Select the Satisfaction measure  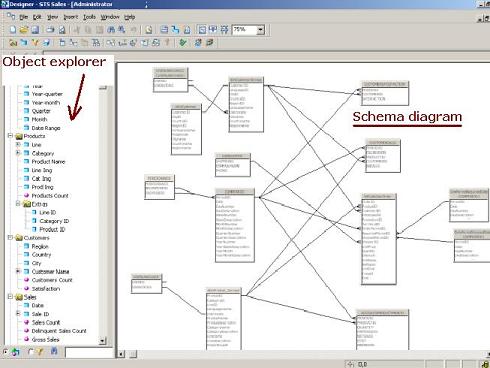pos(46,289)
